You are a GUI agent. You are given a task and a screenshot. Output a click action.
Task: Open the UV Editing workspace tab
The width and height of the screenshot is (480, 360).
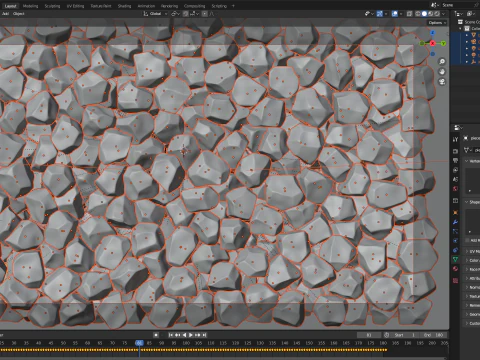75,6
